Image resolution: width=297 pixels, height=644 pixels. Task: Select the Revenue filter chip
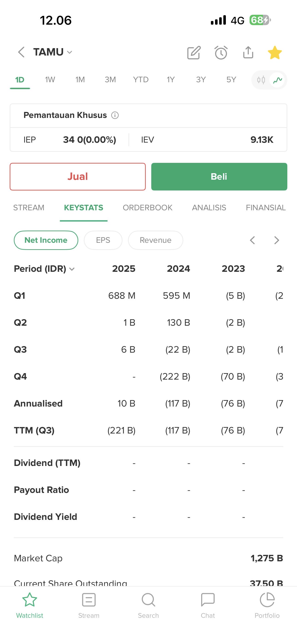tap(155, 240)
